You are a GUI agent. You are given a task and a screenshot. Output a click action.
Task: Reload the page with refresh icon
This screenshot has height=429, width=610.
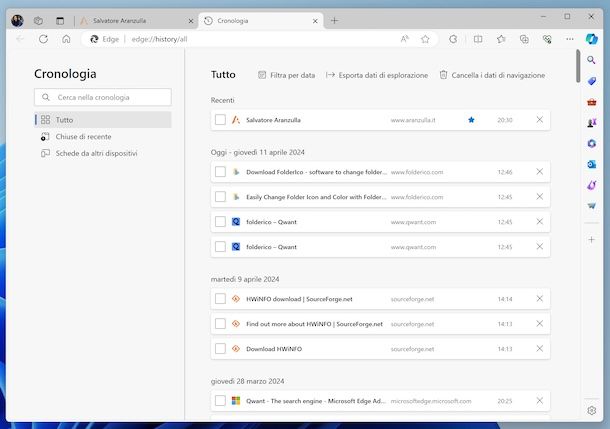pos(44,39)
